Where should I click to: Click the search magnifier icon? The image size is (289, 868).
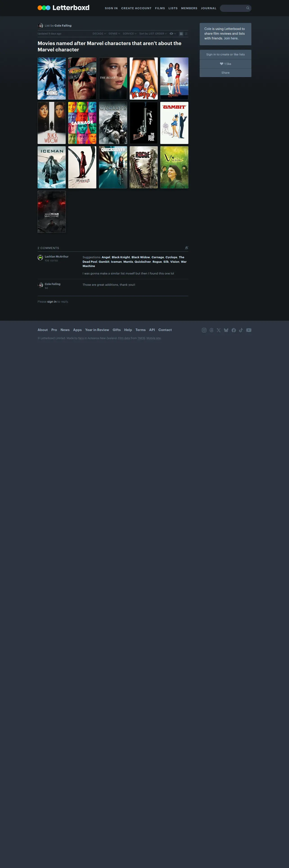pyautogui.click(x=248, y=8)
